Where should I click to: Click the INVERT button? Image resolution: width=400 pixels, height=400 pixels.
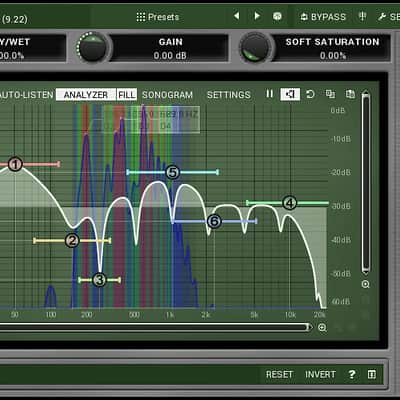click(x=320, y=374)
